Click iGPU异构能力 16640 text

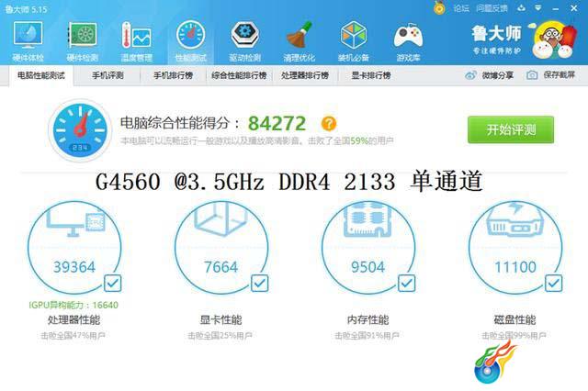coord(73,305)
